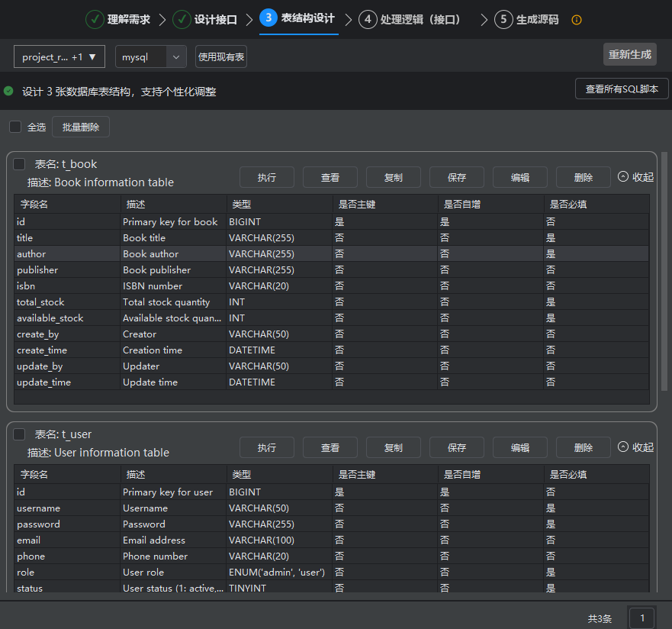Click the step 4 circle icon
The height and width of the screenshot is (629, 672).
[368, 19]
